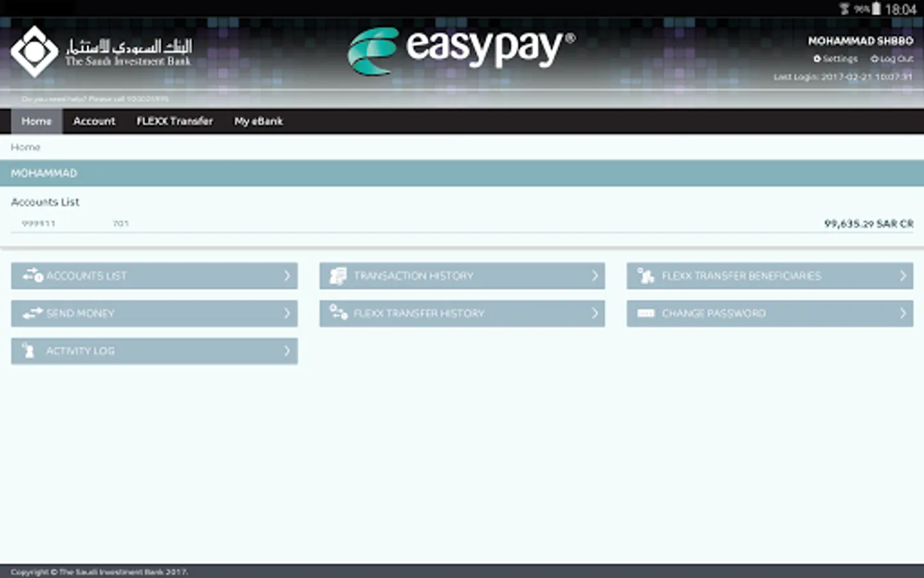Open the Accounts List button

tap(154, 276)
